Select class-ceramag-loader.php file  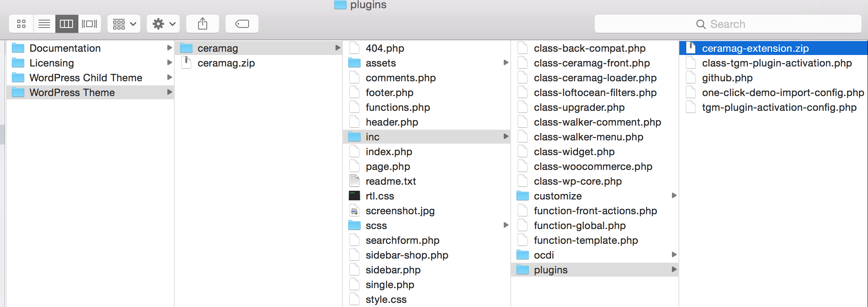coord(594,78)
